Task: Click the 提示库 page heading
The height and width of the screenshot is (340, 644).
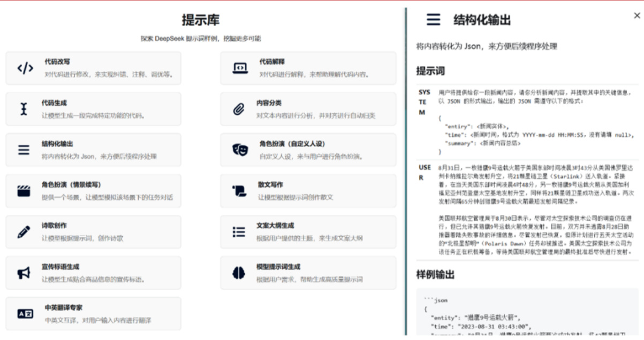Action: pyautogui.click(x=200, y=20)
